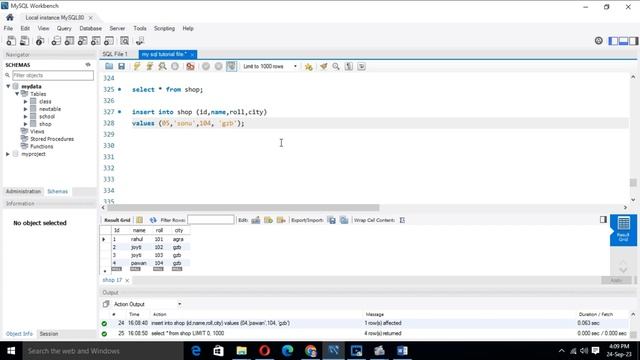This screenshot has height=360, width=640.
Task: Open Session bottom tab
Action: click(49, 334)
